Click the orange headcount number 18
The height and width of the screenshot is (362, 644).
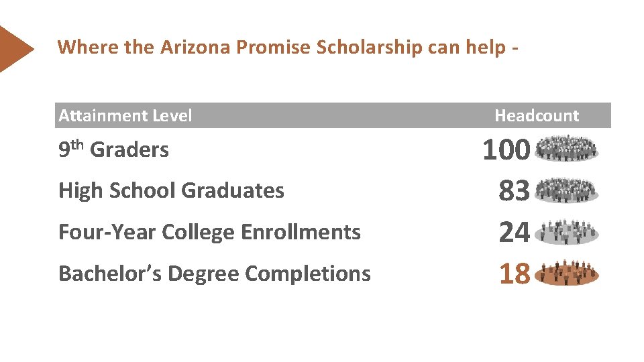point(515,274)
